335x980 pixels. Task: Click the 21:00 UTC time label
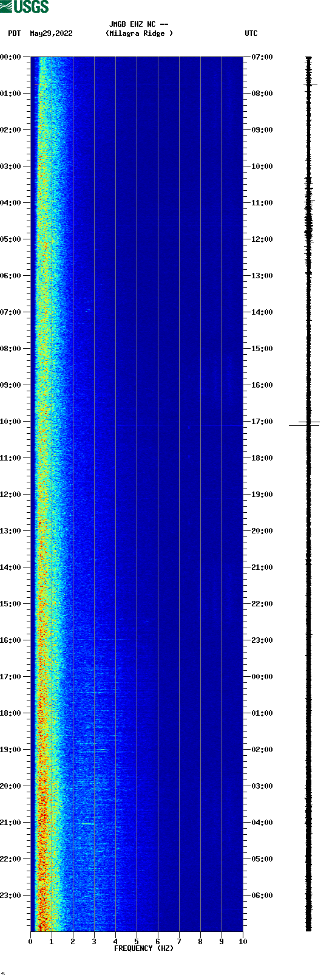pos(262,567)
